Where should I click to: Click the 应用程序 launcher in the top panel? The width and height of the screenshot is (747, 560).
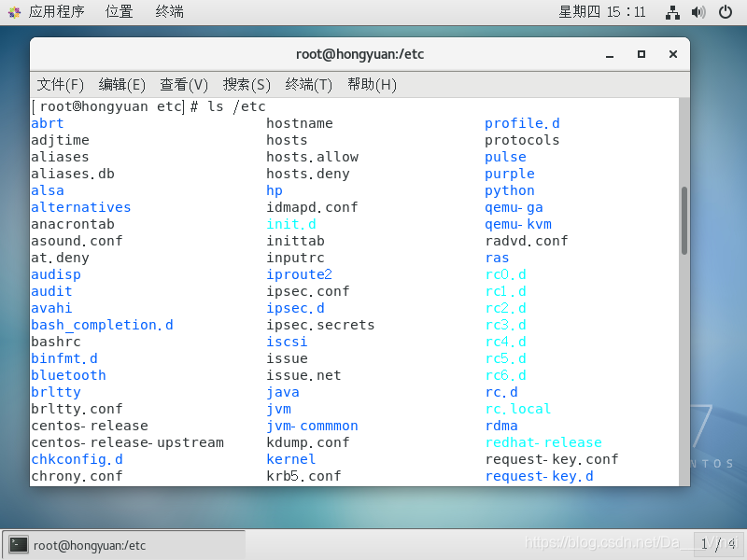click(x=51, y=12)
